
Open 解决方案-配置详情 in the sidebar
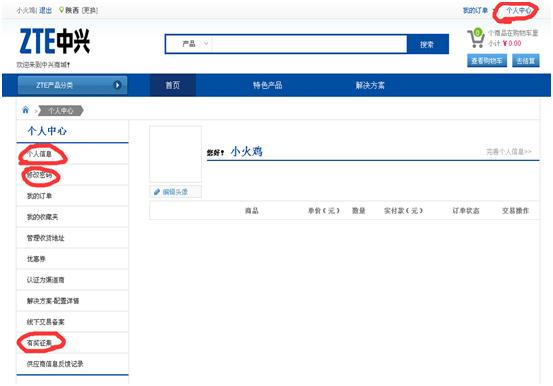pyautogui.click(x=53, y=301)
